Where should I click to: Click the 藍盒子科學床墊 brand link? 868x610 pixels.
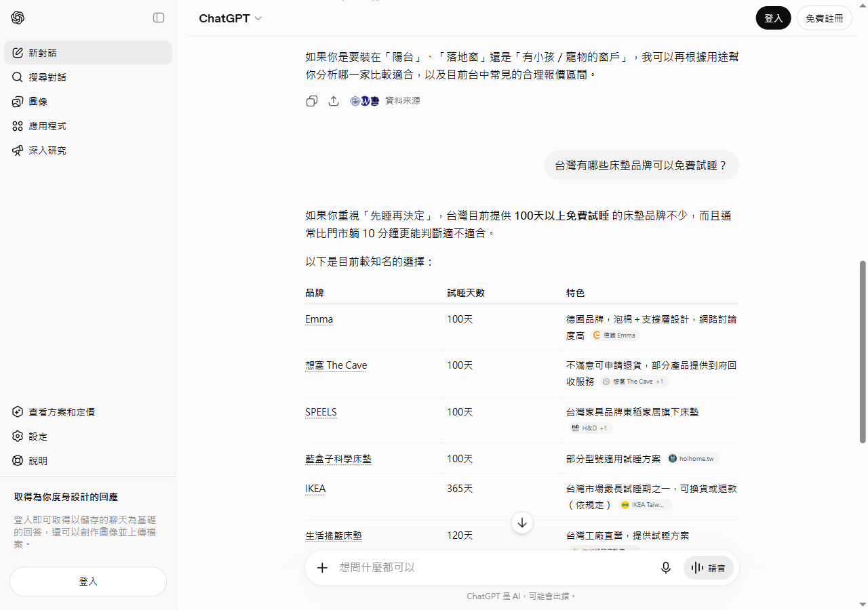(338, 459)
